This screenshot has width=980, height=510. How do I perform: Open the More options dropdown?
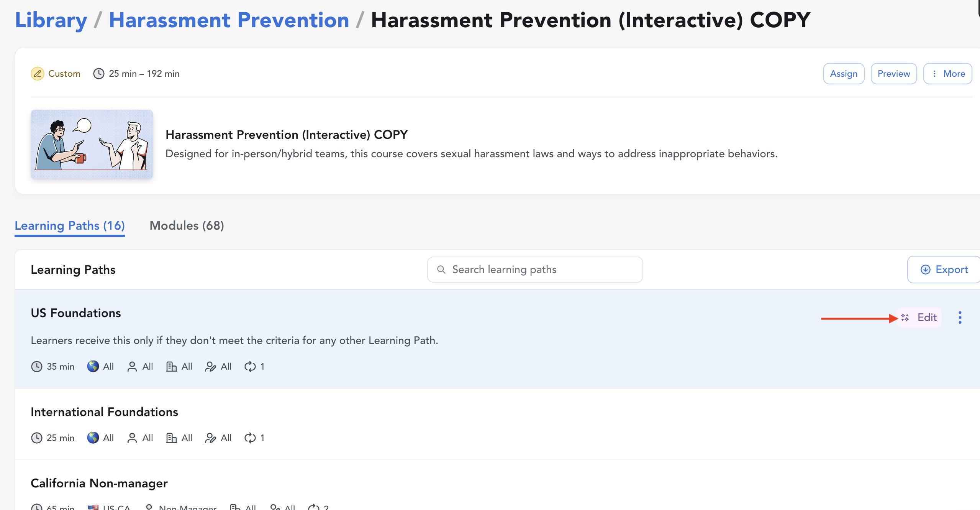(x=947, y=74)
